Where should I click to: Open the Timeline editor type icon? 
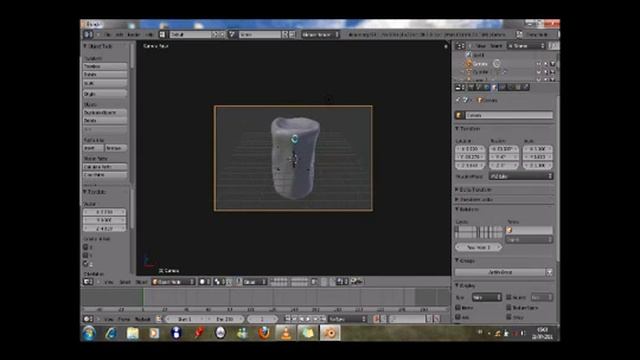pos(88,319)
